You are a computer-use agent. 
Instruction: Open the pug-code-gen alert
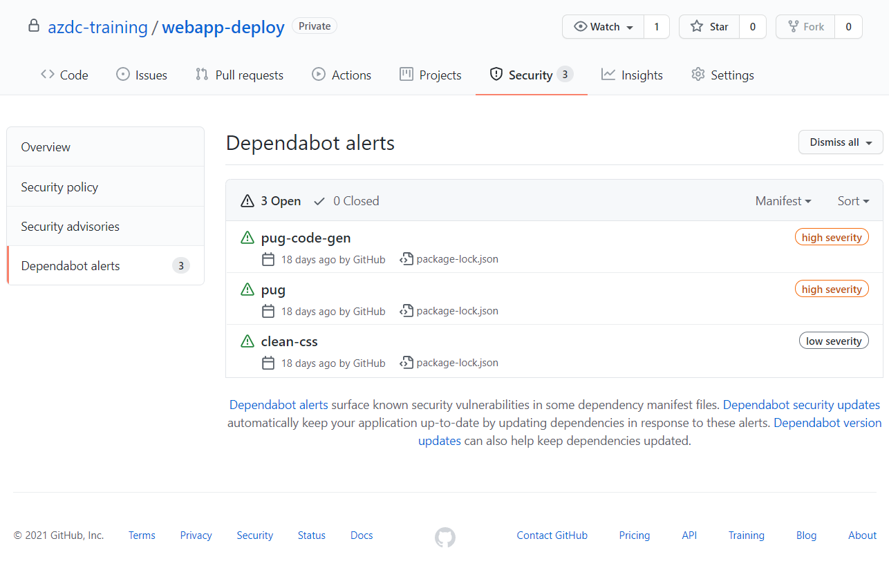[x=306, y=237]
